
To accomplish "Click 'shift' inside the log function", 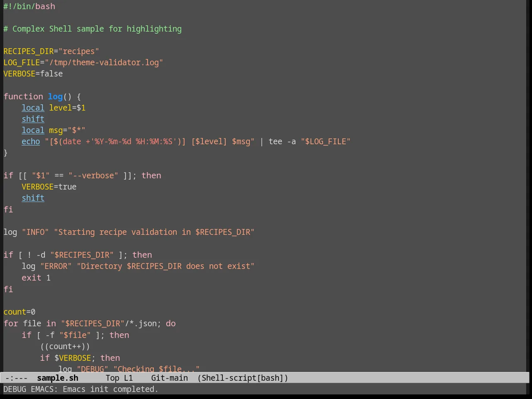I will [33, 119].
